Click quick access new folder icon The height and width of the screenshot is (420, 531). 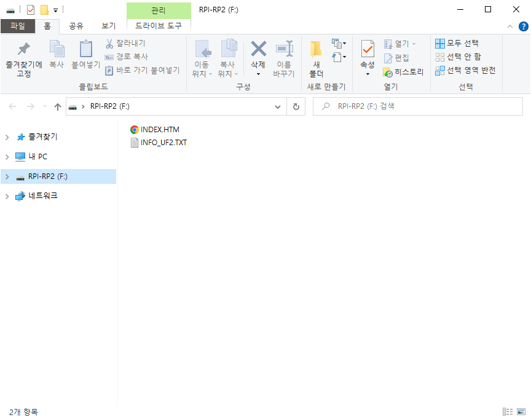44,10
